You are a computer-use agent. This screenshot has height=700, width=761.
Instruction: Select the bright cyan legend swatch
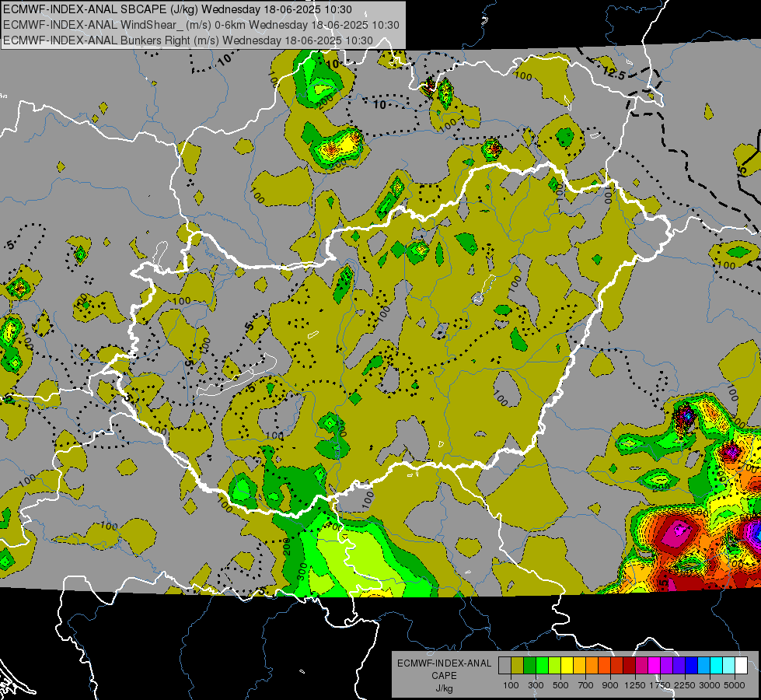pos(717,666)
